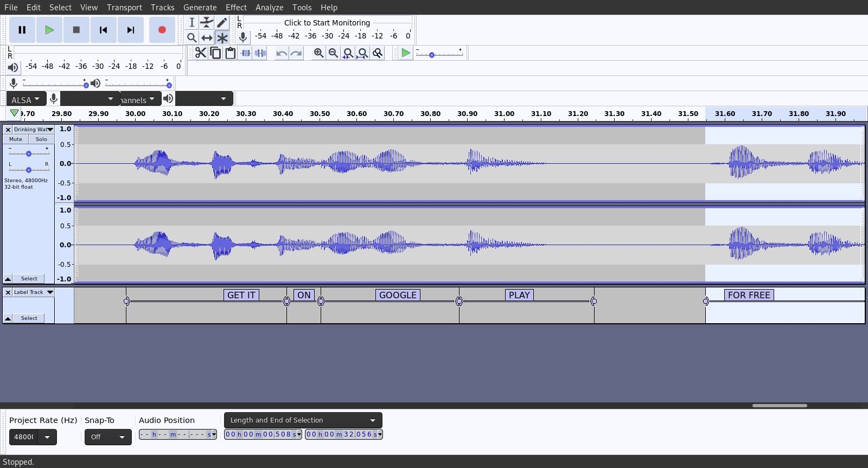
Task: Click the Undo arrow icon
Action: [282, 53]
